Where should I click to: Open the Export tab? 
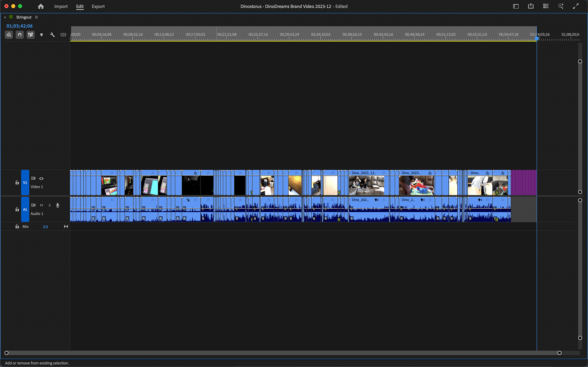tap(98, 6)
